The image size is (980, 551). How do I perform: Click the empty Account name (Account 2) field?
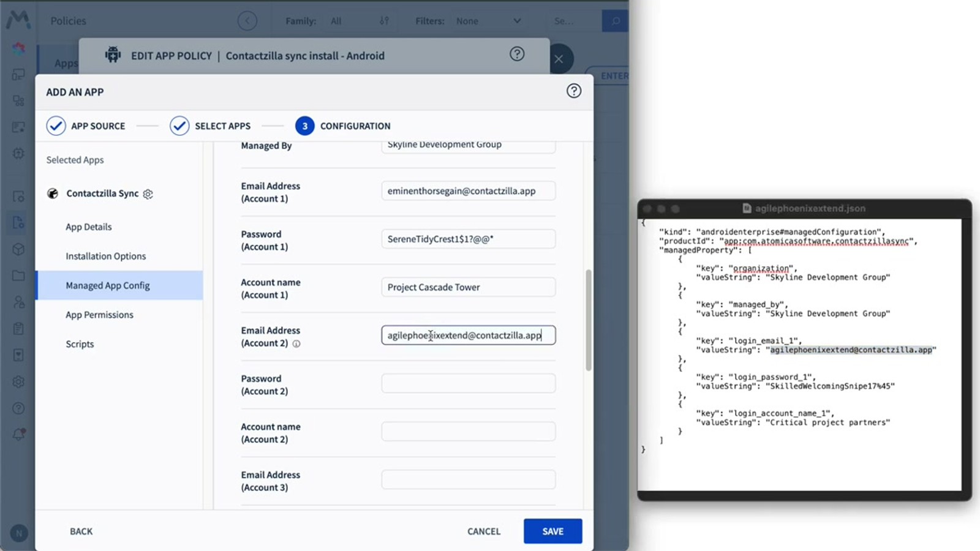(x=469, y=432)
